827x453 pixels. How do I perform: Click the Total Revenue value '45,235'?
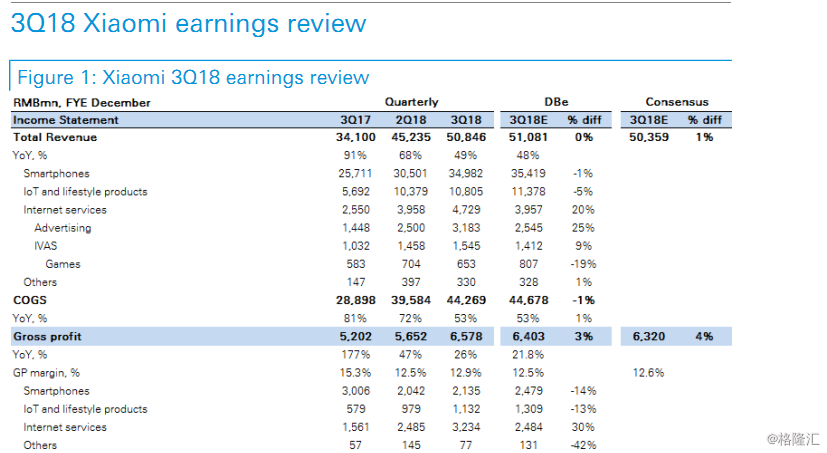coord(411,138)
